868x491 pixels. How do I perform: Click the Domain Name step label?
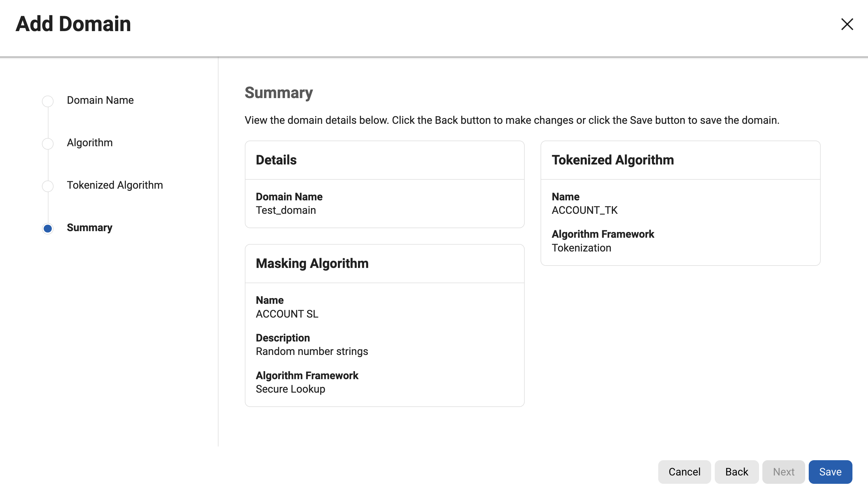tap(100, 100)
